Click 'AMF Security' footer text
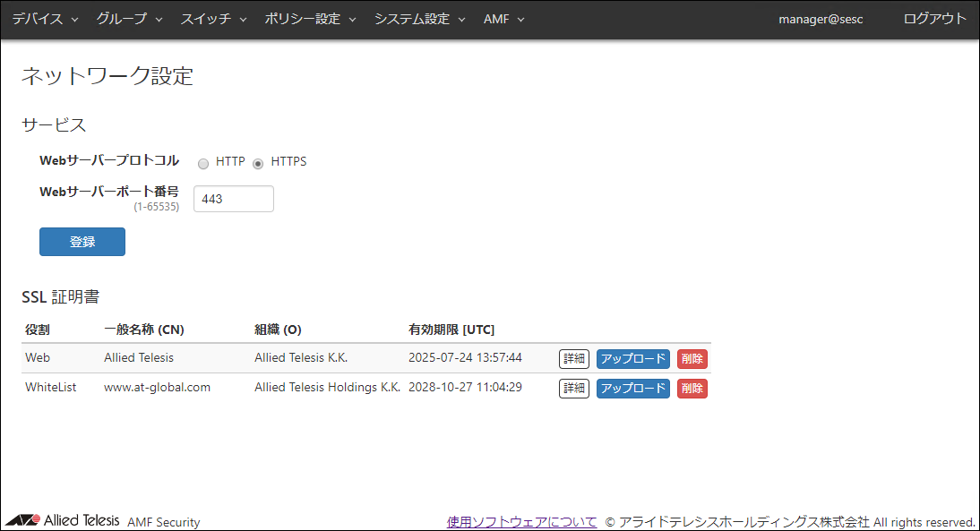The height and width of the screenshot is (531, 980). point(164,522)
